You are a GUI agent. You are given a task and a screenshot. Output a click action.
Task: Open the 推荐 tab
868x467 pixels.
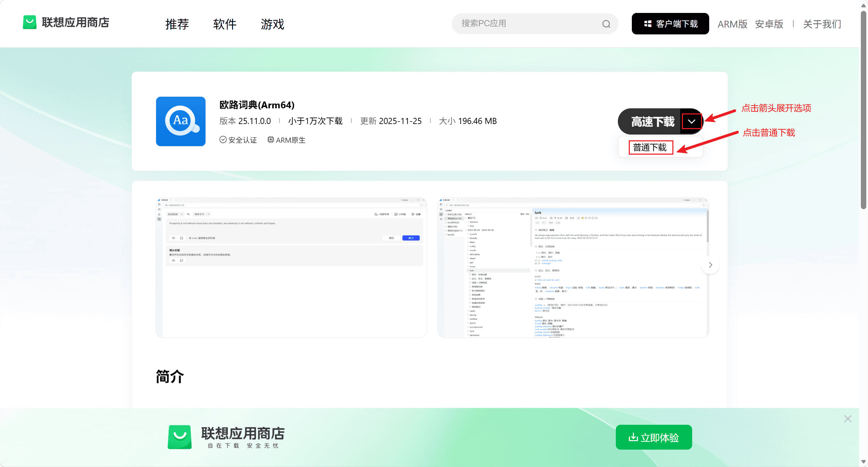point(177,24)
